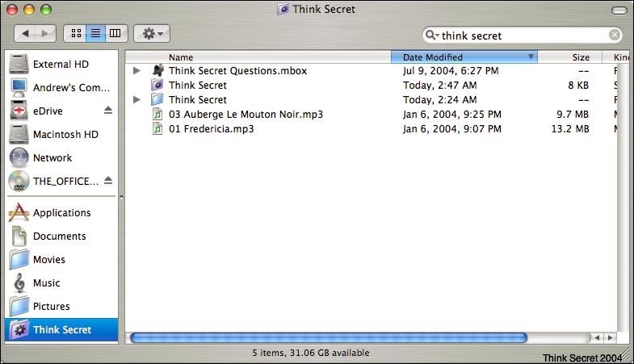Click the sidebar divider resize handle
This screenshot has height=364, width=634.
click(121, 198)
